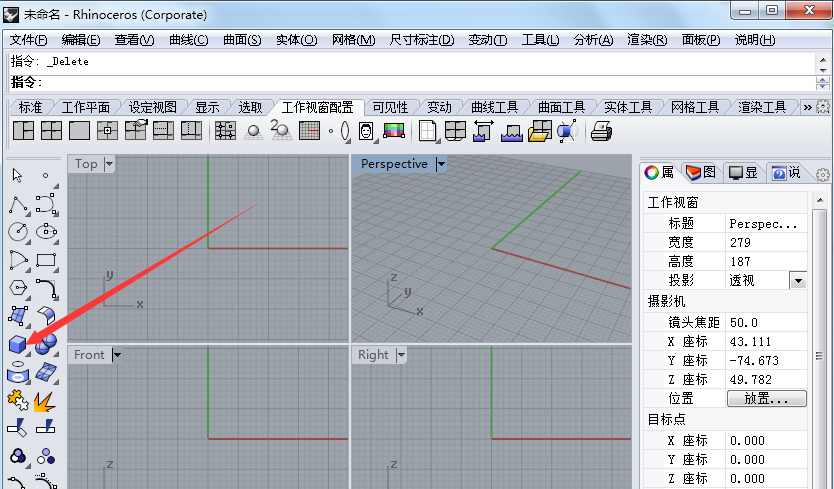834x489 pixels.
Task: Pick the pointer selection tool
Action: (x=18, y=175)
